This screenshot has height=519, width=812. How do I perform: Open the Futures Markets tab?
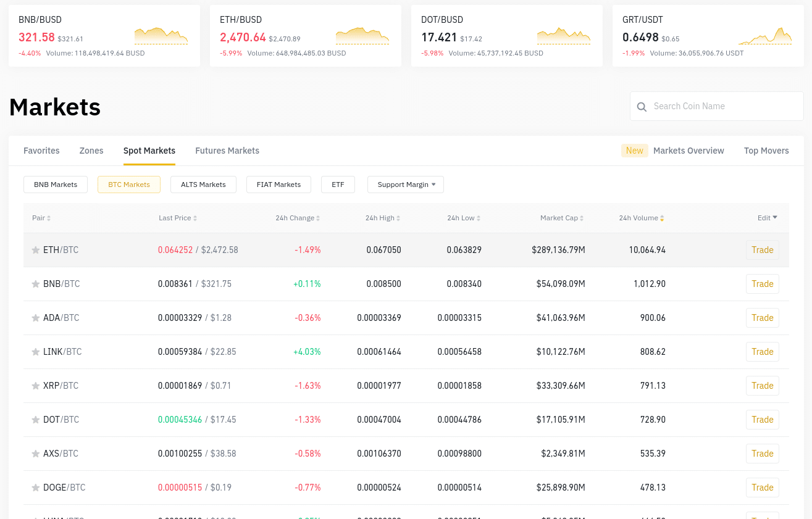[227, 151]
